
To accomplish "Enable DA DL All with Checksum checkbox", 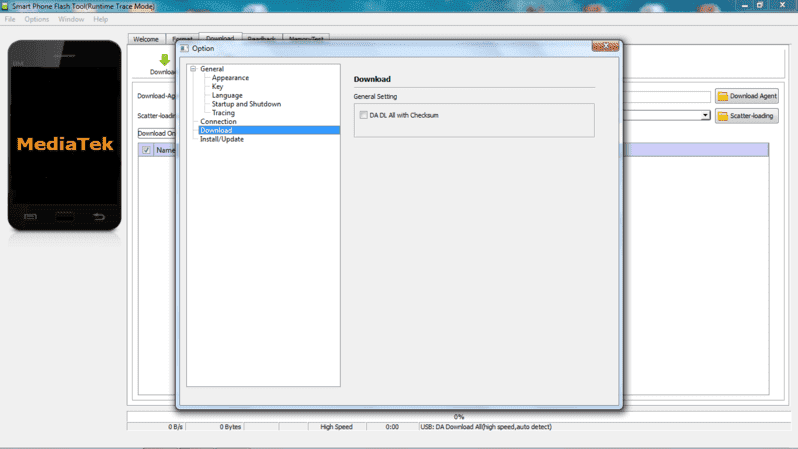I will click(363, 115).
